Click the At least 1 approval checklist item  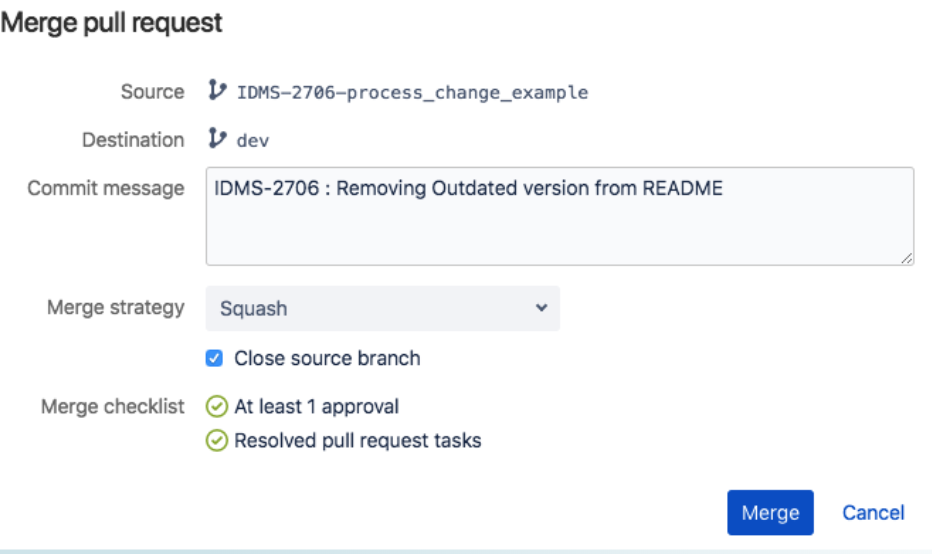tap(316, 406)
